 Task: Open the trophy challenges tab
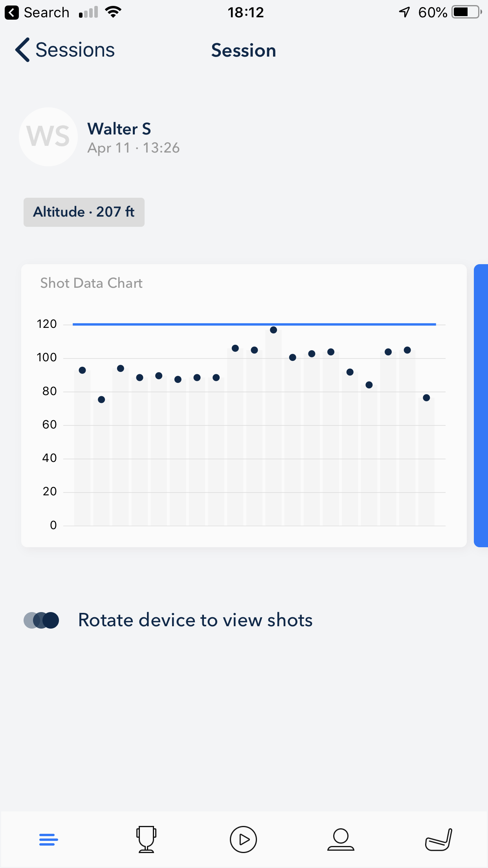coord(146,839)
